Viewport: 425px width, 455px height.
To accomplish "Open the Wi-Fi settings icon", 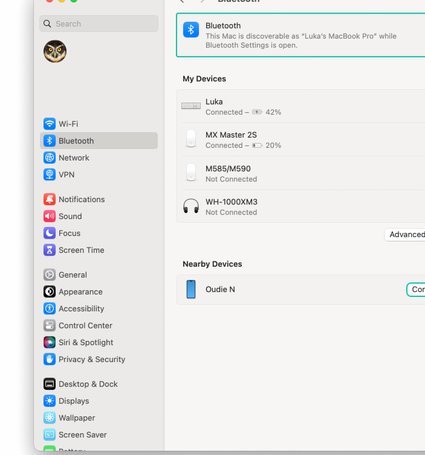I will [x=49, y=124].
